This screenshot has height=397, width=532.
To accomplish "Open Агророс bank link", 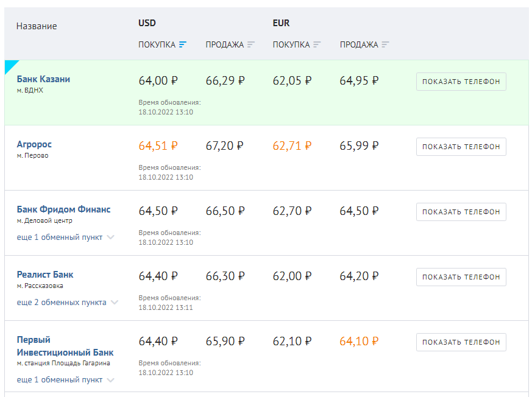I will [x=34, y=144].
